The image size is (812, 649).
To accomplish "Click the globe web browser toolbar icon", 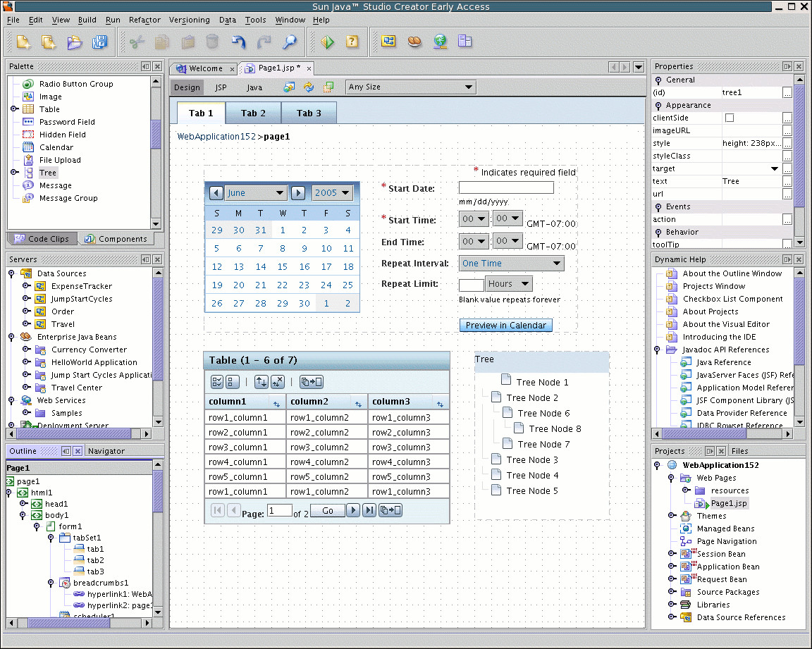I will coord(440,42).
